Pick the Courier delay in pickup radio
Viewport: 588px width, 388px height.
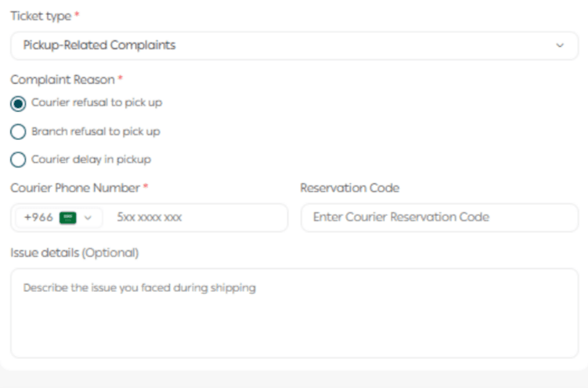click(x=18, y=160)
